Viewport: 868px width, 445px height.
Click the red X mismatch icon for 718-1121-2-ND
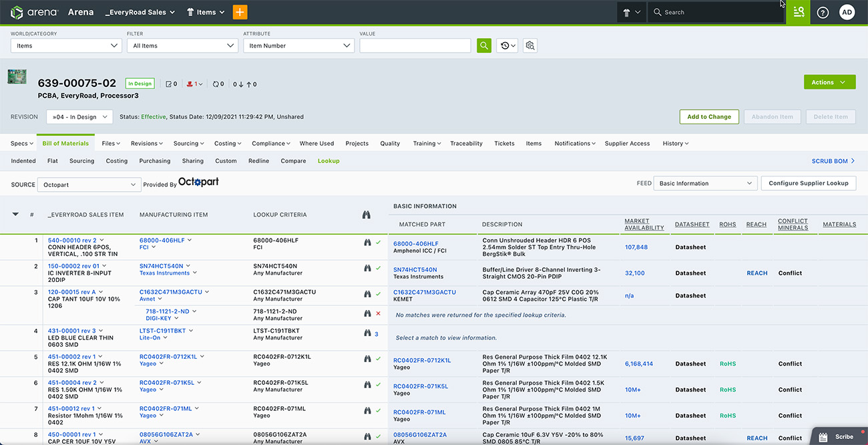[378, 313]
